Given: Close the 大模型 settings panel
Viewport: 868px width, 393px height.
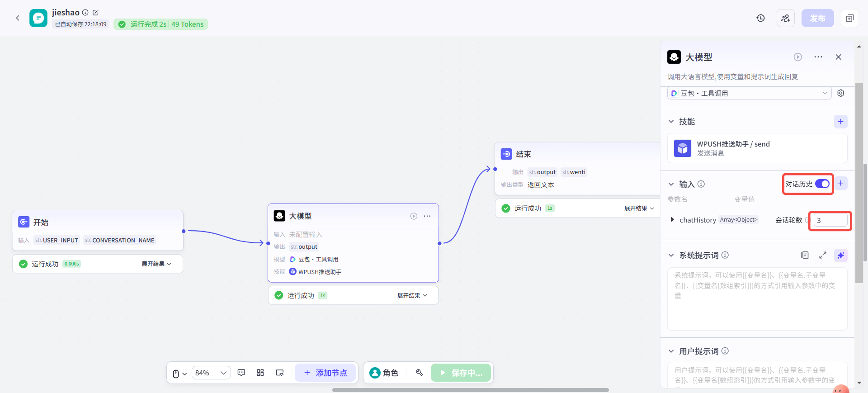Looking at the screenshot, I should pyautogui.click(x=839, y=57).
